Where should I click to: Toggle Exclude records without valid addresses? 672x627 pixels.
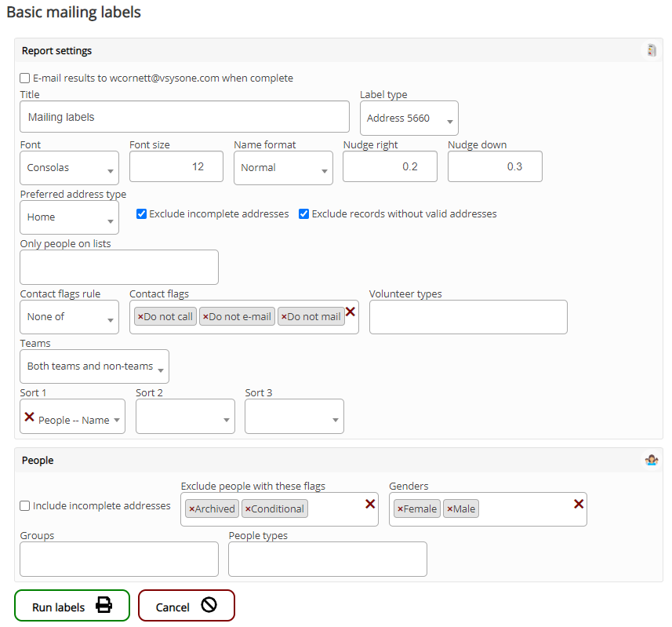(x=304, y=214)
